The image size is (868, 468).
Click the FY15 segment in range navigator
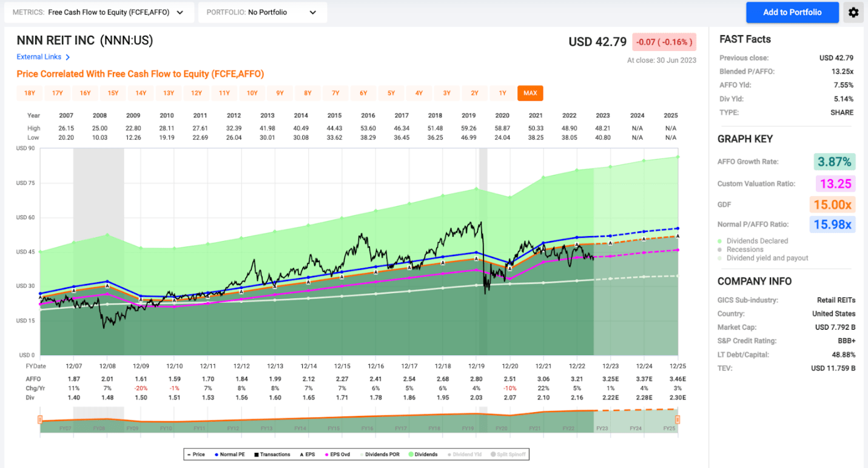(333, 428)
